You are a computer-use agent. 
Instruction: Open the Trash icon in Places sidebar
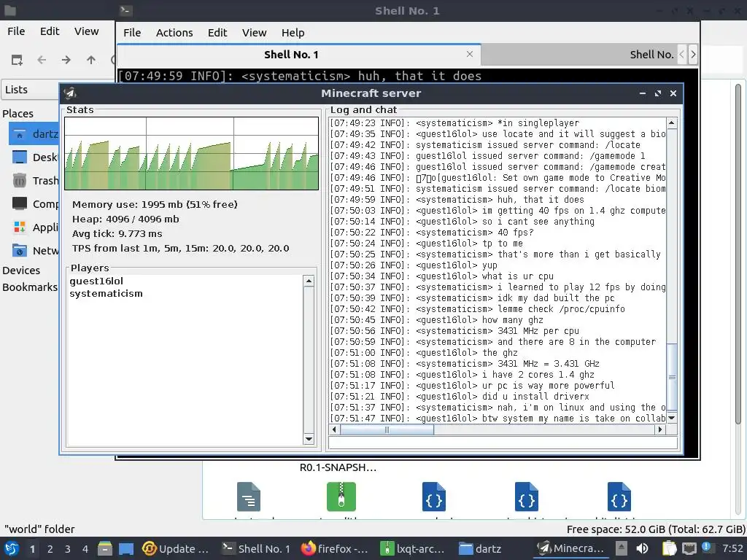point(20,181)
